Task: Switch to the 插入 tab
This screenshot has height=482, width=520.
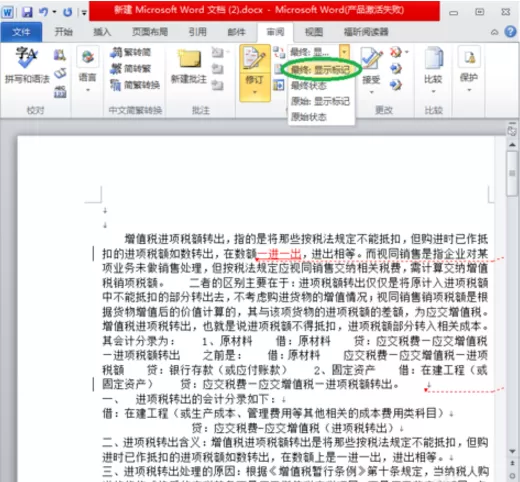Action: [102, 32]
